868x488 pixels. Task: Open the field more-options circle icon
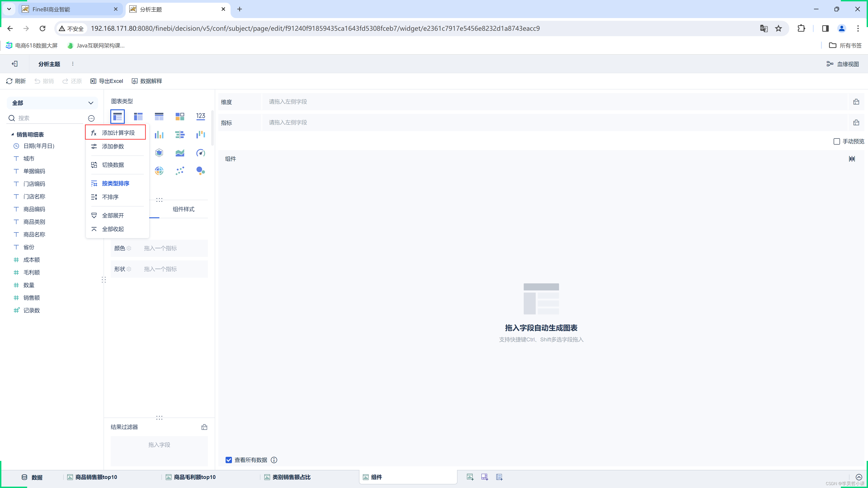[91, 118]
